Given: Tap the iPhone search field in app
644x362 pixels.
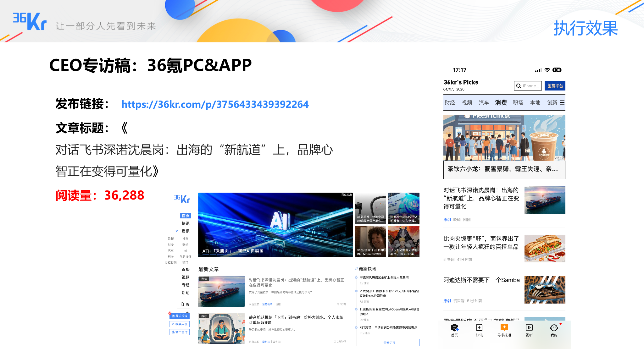Looking at the screenshot, I should point(528,86).
